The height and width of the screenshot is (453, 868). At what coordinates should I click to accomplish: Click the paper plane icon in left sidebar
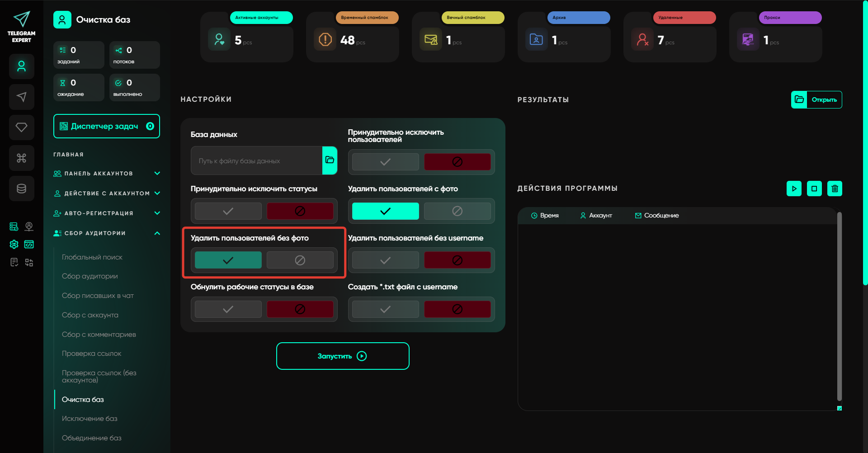click(x=21, y=97)
